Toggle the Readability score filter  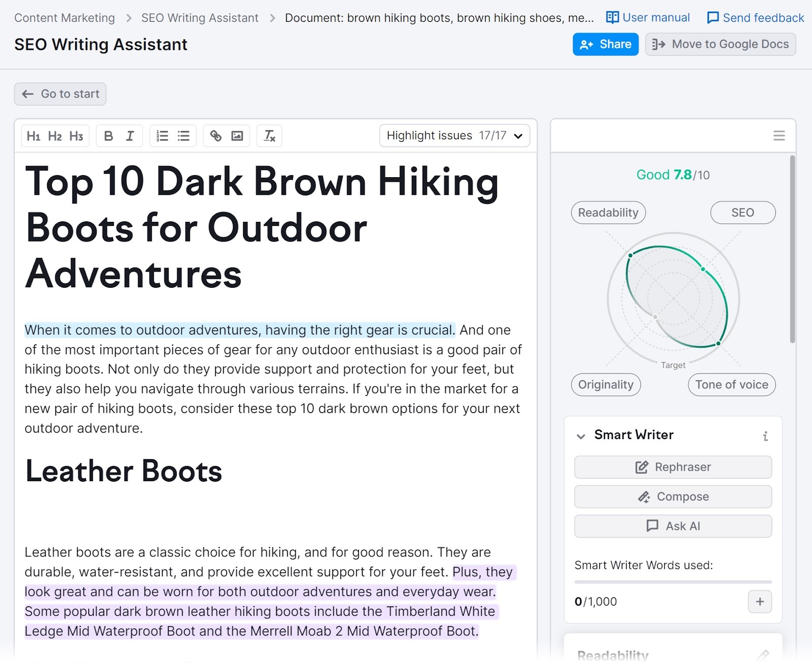(608, 212)
